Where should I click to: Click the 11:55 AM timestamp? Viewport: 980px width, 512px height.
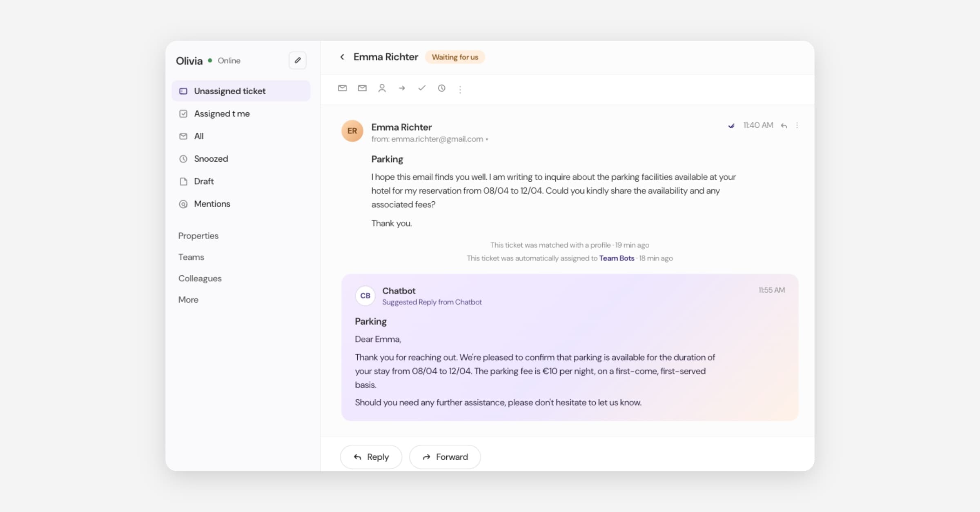coord(772,290)
